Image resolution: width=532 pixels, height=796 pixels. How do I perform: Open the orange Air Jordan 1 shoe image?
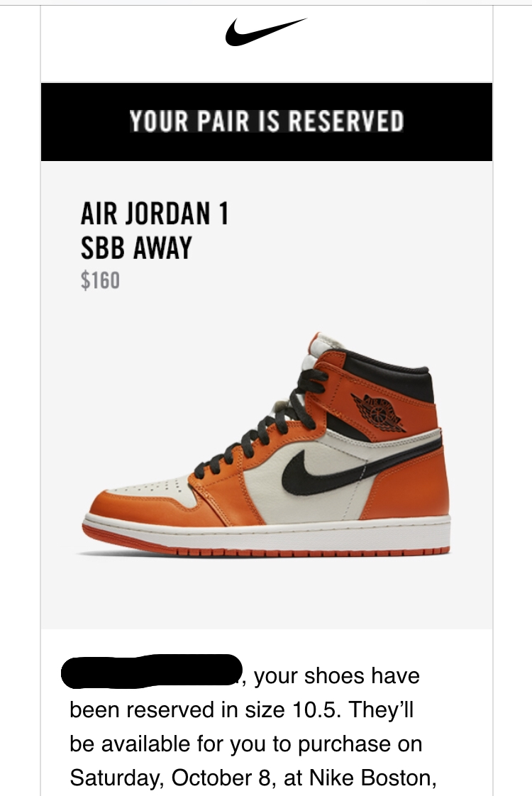[267, 444]
